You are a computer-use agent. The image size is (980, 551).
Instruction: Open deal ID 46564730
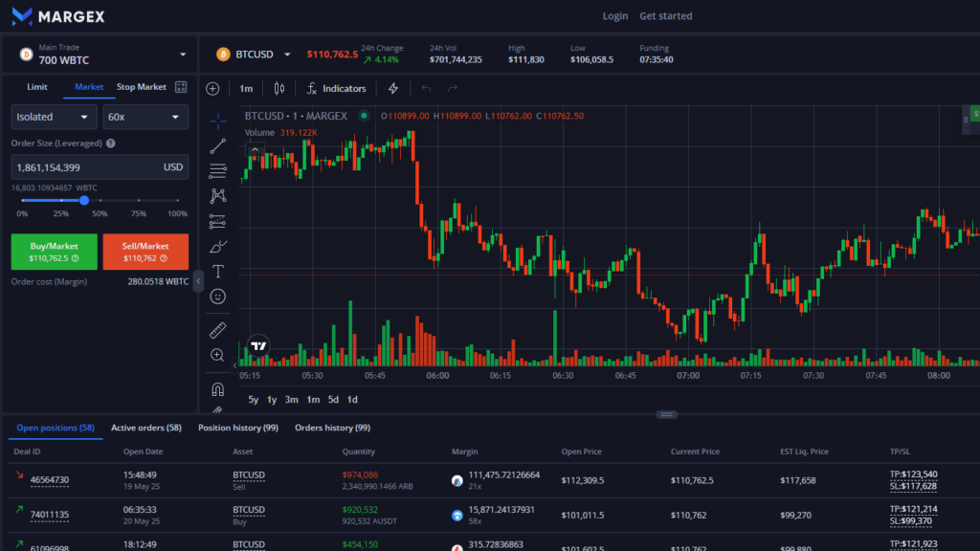[x=50, y=480]
